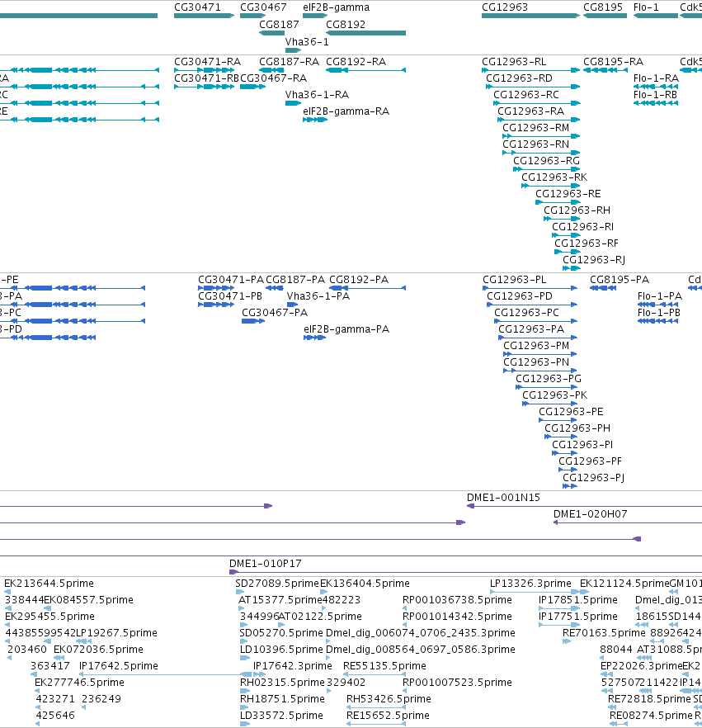Click protein CG12963-PN
702x728 pixels.
tap(536, 362)
